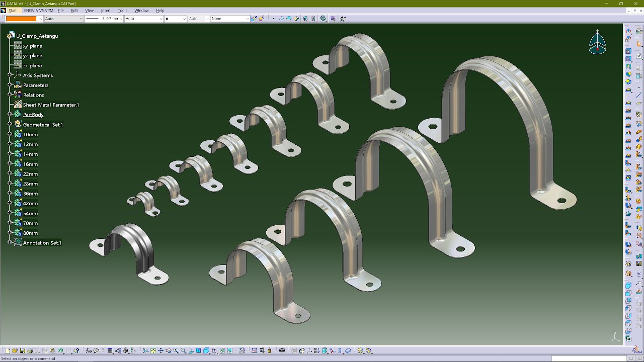Expand the Geometrical Set.1 node

[x=10, y=124]
